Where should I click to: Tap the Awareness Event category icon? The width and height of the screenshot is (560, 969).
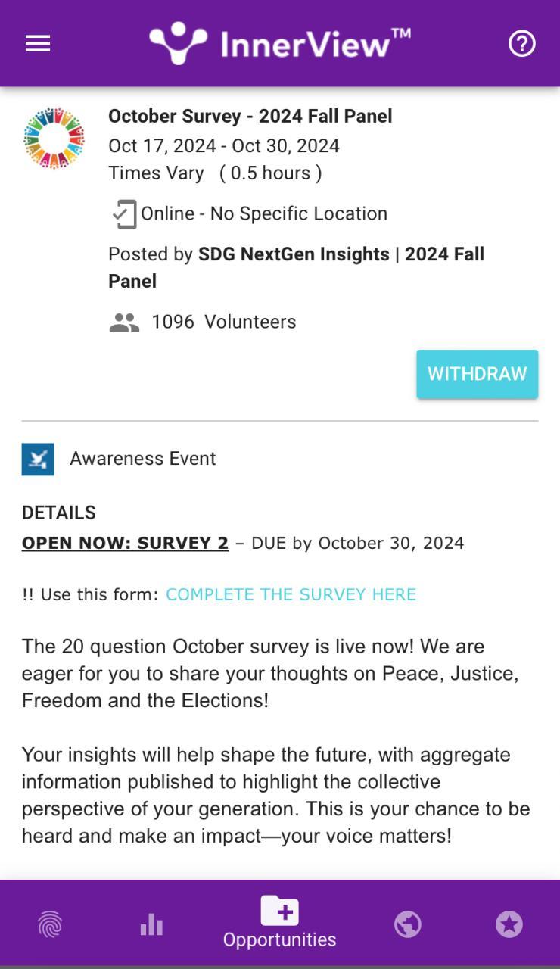coord(38,459)
